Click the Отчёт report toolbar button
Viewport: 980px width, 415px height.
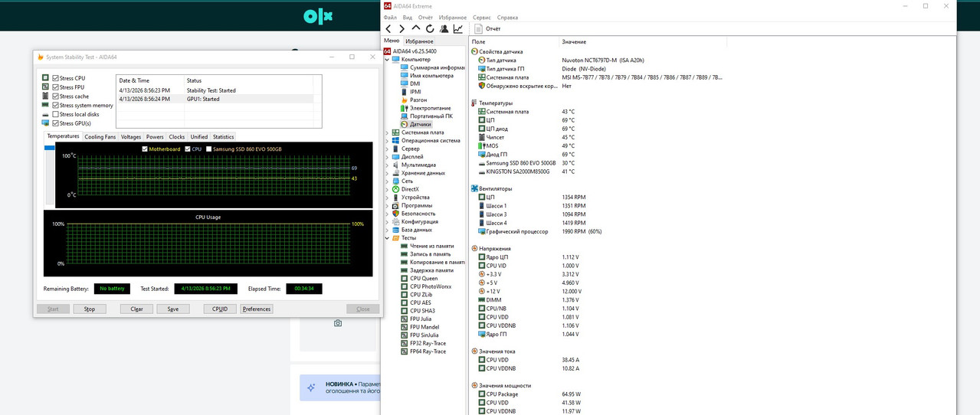tap(487, 28)
